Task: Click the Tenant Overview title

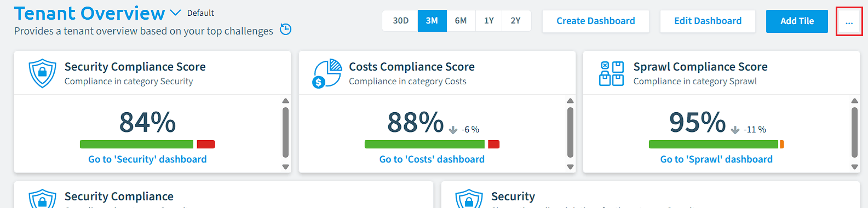Action: tap(89, 13)
